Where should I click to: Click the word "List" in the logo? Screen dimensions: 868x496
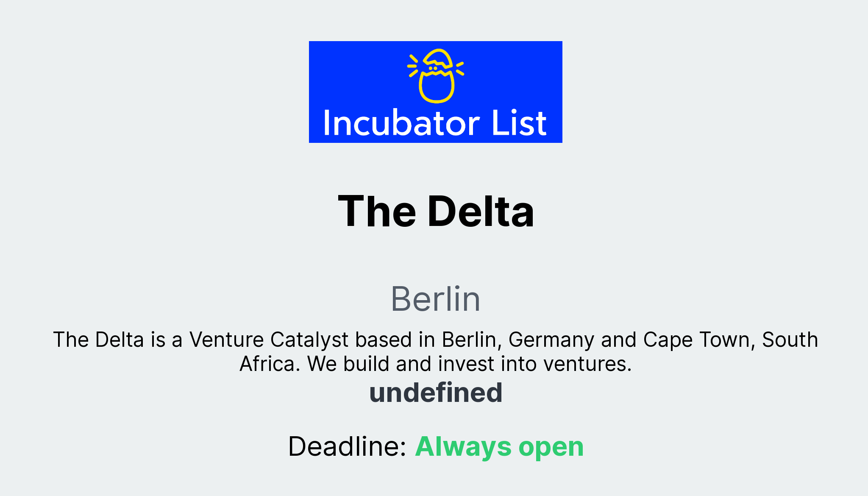519,123
